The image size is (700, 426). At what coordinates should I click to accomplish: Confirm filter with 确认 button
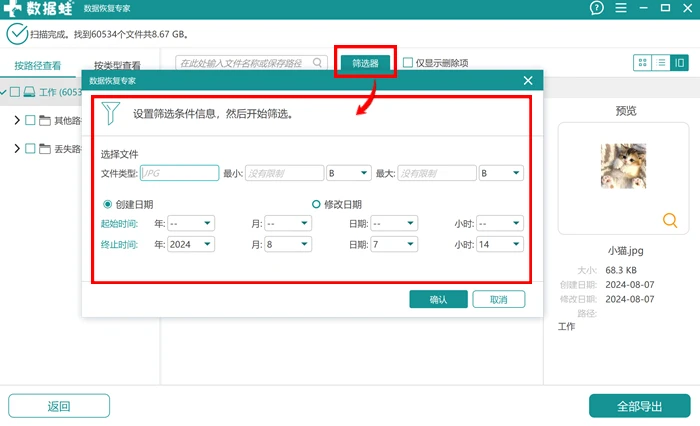click(438, 299)
